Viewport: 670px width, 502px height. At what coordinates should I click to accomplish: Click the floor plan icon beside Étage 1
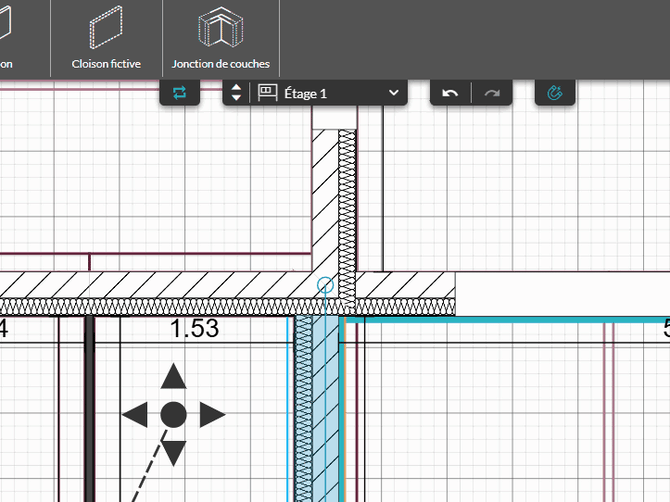pyautogui.click(x=267, y=93)
